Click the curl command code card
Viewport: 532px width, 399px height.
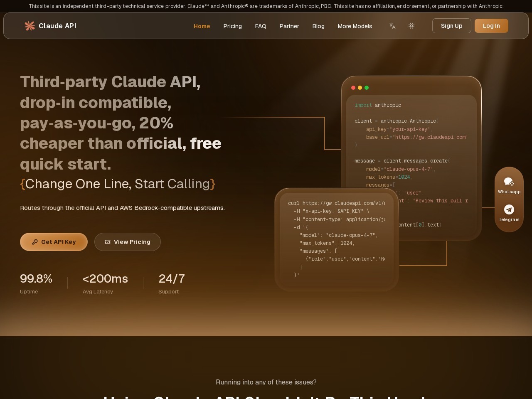pos(337,239)
